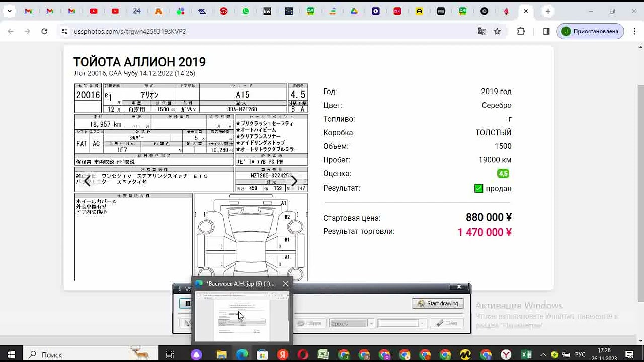Image resolution: width=644 pixels, height=362 pixels.
Task: Open the Google Translate page icon
Action: pyautogui.click(x=482, y=31)
